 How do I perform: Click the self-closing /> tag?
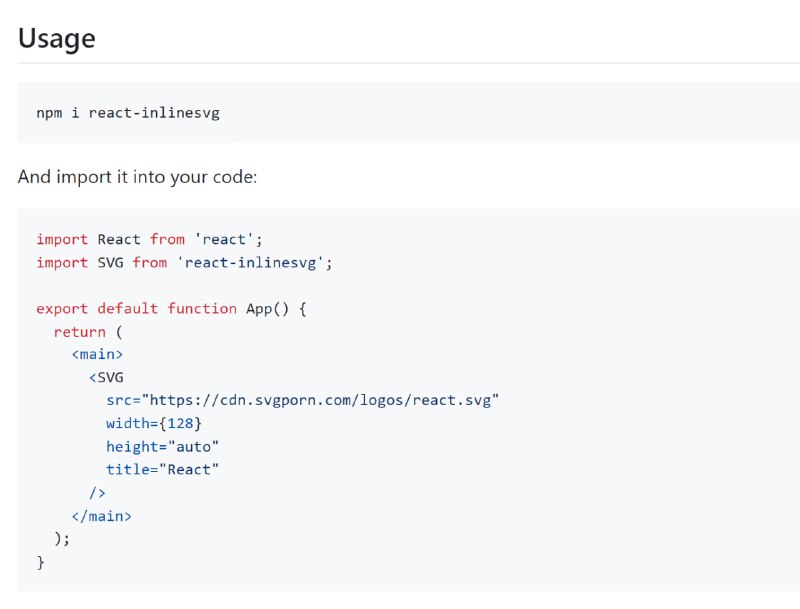(x=97, y=493)
